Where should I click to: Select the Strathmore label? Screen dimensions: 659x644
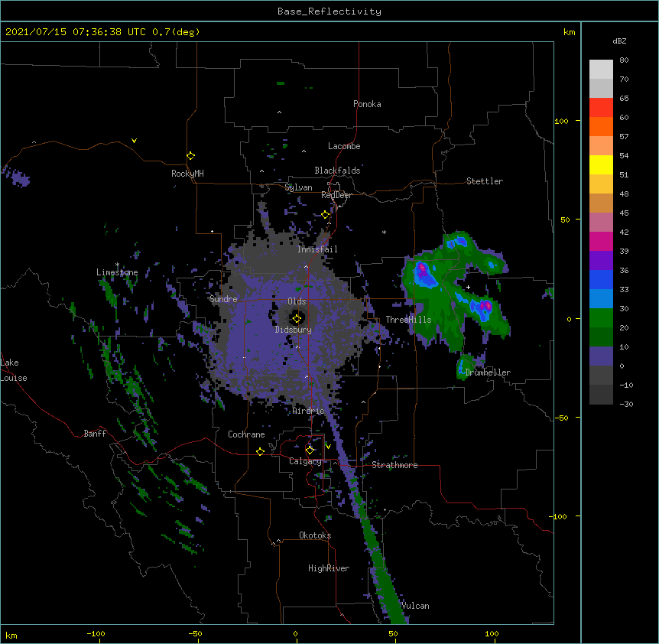click(394, 465)
